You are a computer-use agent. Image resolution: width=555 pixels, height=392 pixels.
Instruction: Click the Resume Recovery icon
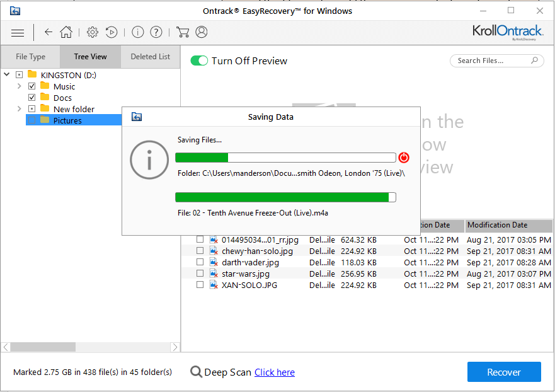[x=112, y=32]
